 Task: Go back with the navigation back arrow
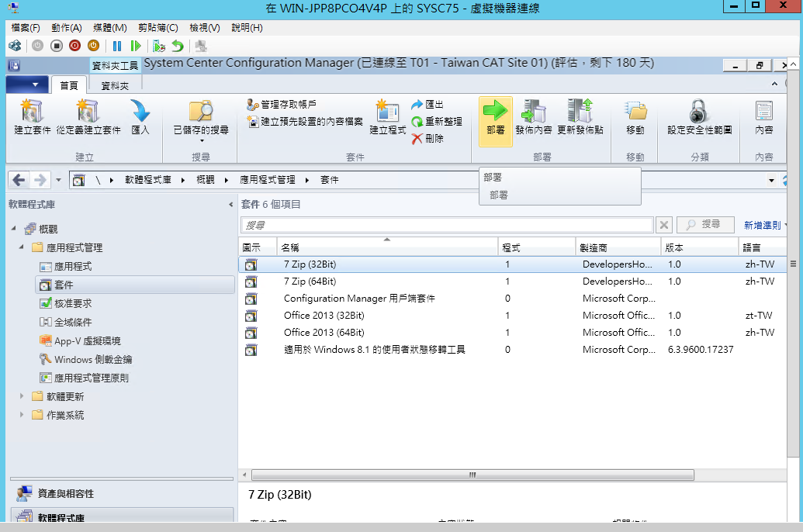(x=19, y=180)
